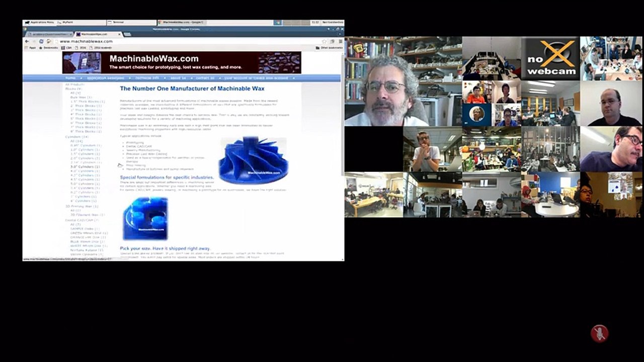Select the participant tile with circular avatar photo
This screenshot has height=362, width=644.
click(x=476, y=115)
